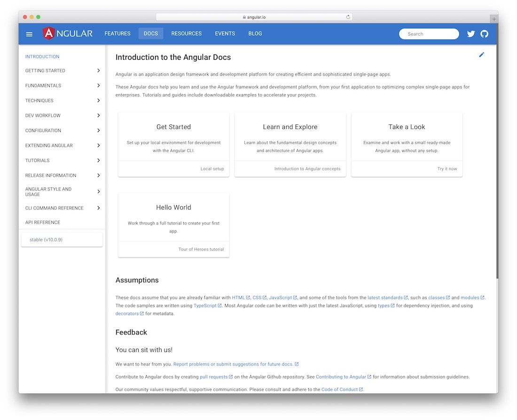Screen dimensions: 517x420
Task: Open the Code of Conduct link
Action: tap(340, 389)
